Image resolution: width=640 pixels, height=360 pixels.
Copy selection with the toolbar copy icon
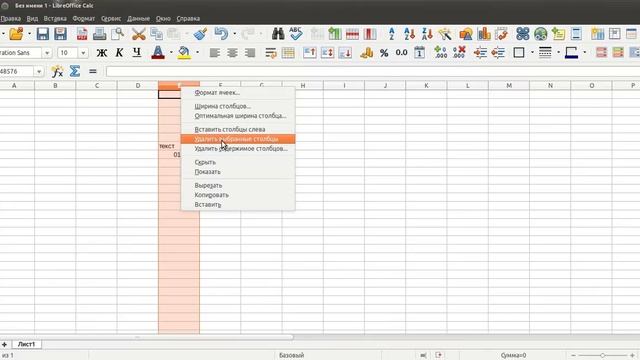point(156,34)
